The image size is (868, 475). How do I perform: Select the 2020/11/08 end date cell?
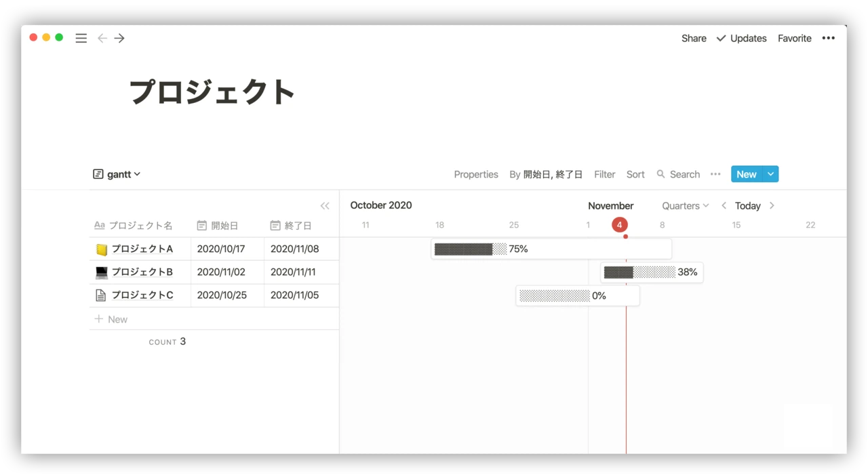point(301,249)
